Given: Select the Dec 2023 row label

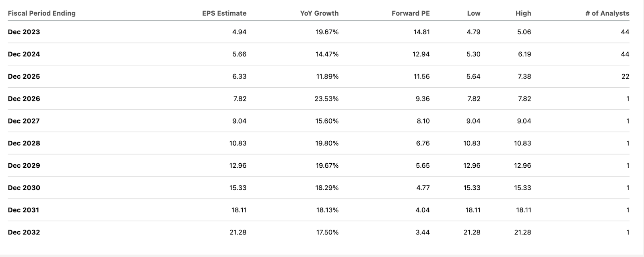Looking at the screenshot, I should [x=24, y=32].
